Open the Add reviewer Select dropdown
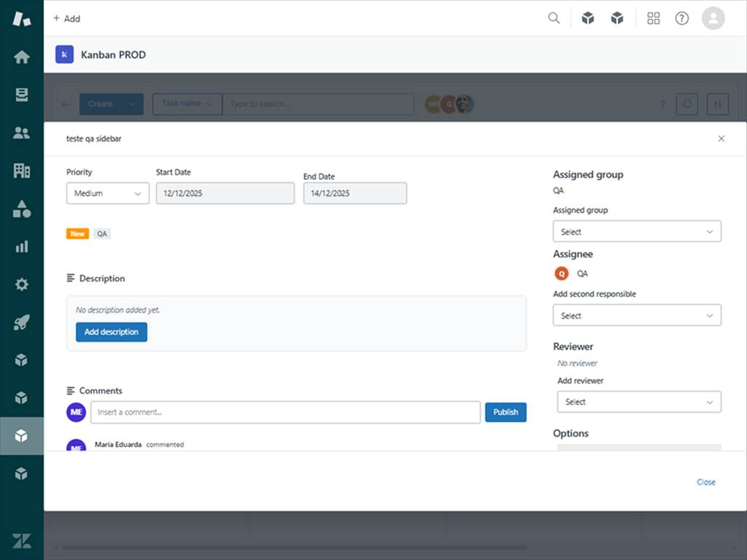This screenshot has height=560, width=747. tap(638, 402)
